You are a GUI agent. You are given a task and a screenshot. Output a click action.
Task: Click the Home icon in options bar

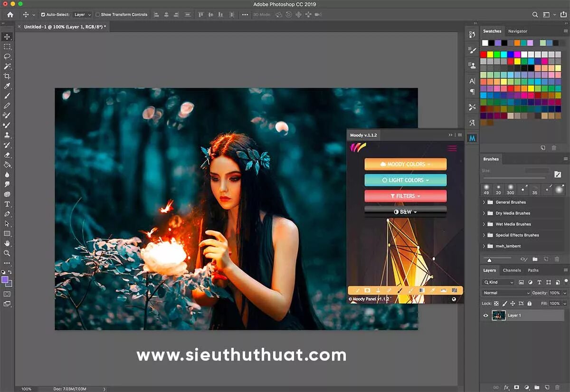10,15
